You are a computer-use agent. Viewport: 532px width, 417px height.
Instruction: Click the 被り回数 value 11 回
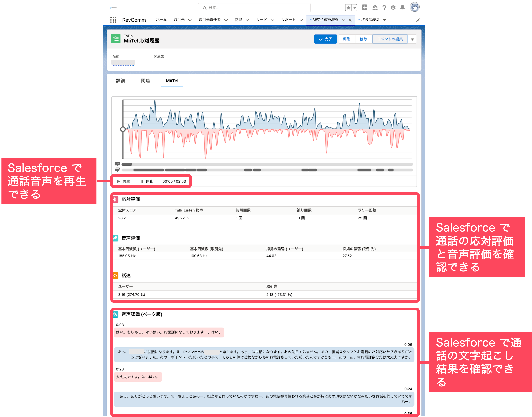[301, 218]
